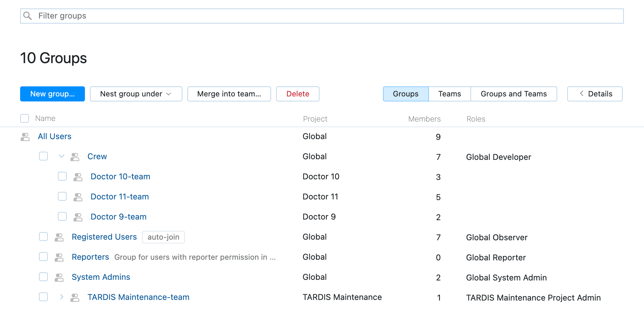
Task: Check the select-all checkbox in the Name header
Action: pyautogui.click(x=25, y=118)
